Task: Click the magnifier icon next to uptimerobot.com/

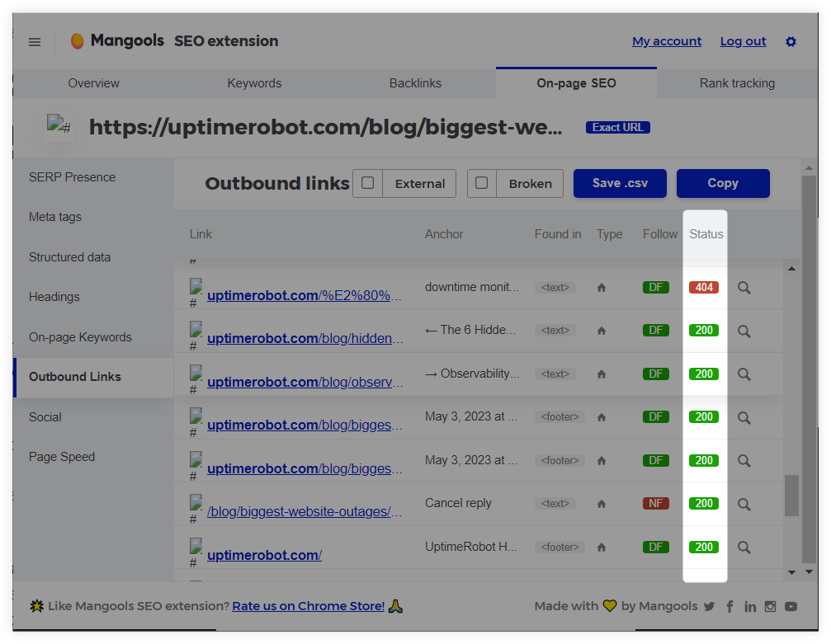Action: point(744,547)
